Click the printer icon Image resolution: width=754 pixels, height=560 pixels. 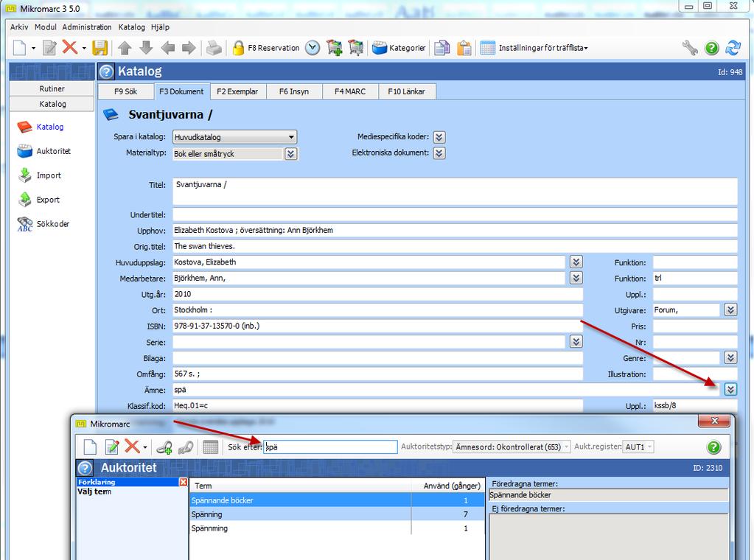pyautogui.click(x=214, y=48)
